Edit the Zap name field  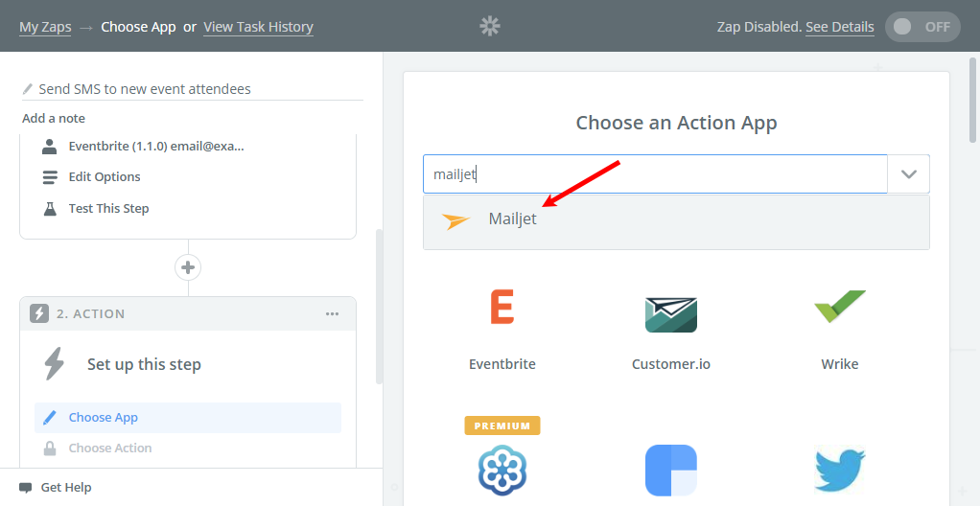pyautogui.click(x=193, y=89)
